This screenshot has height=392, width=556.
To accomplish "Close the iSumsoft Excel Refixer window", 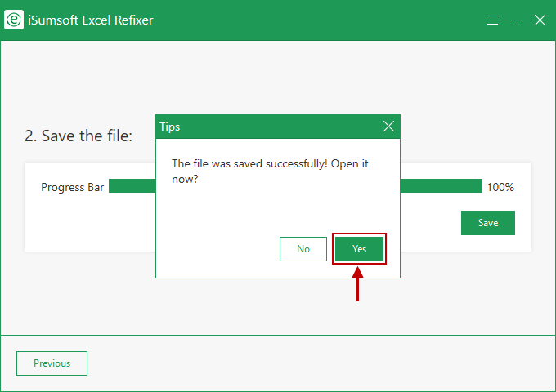I will (x=540, y=20).
